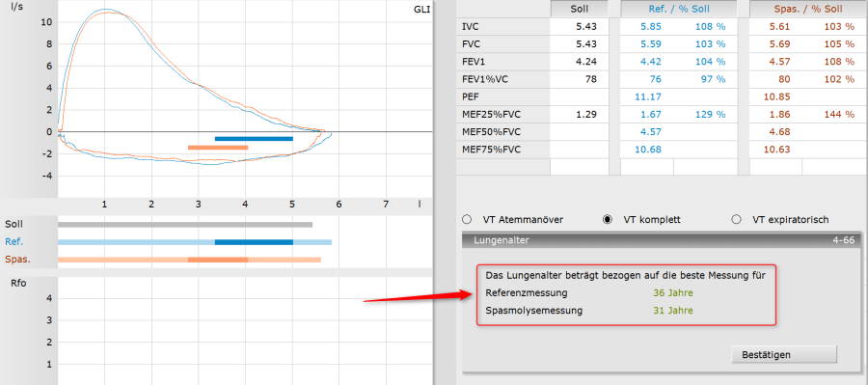Click the grey Soll volume bar
Image resolution: width=868 pixels, height=385 pixels.
185,225
